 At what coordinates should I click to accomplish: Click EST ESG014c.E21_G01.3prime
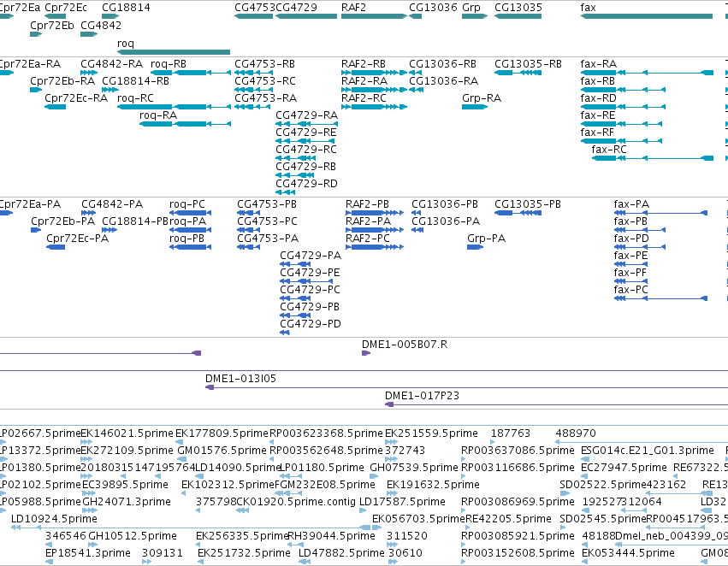click(x=648, y=451)
